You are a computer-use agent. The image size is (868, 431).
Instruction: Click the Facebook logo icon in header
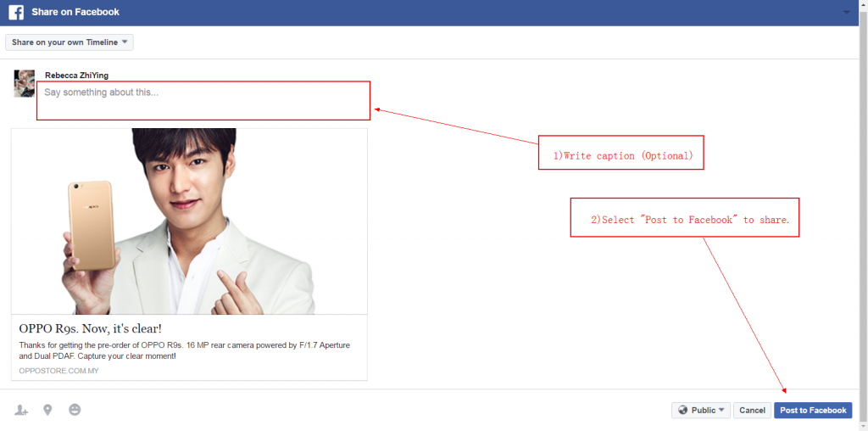(15, 12)
